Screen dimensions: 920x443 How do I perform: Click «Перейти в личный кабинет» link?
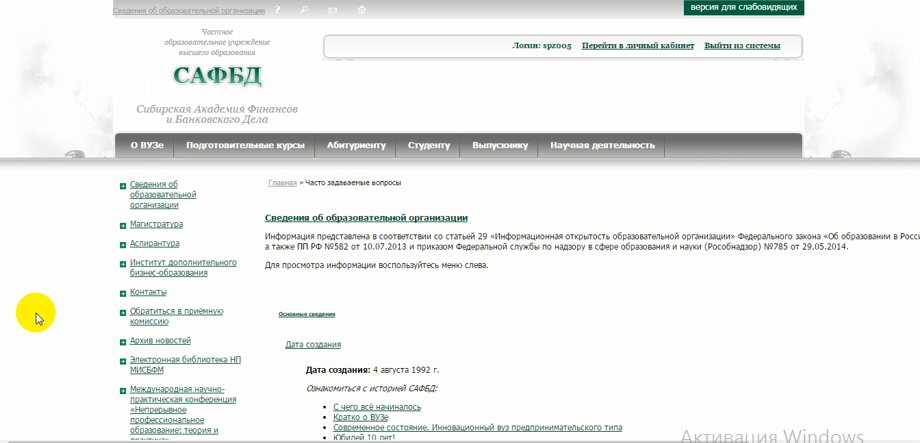tap(637, 46)
